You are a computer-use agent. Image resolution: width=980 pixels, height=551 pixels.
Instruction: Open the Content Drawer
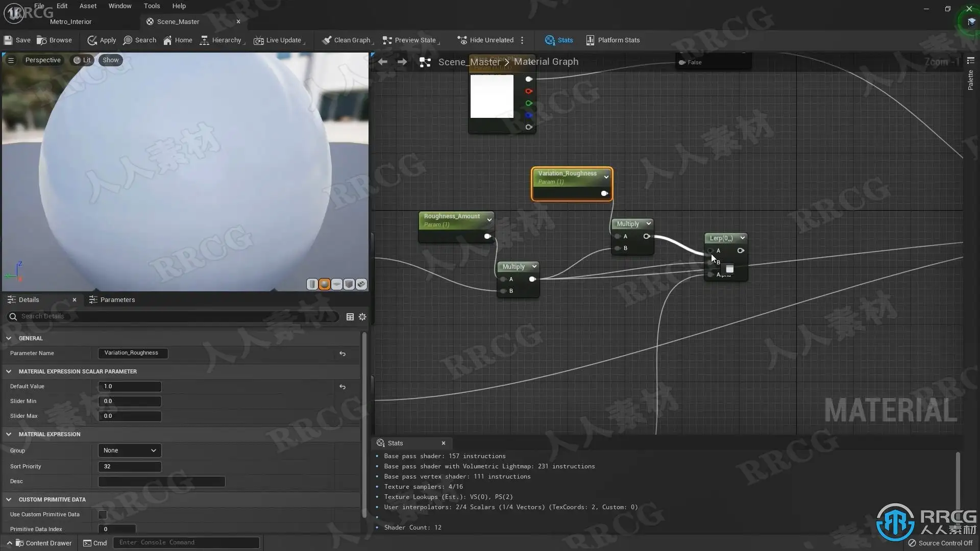[43, 543]
